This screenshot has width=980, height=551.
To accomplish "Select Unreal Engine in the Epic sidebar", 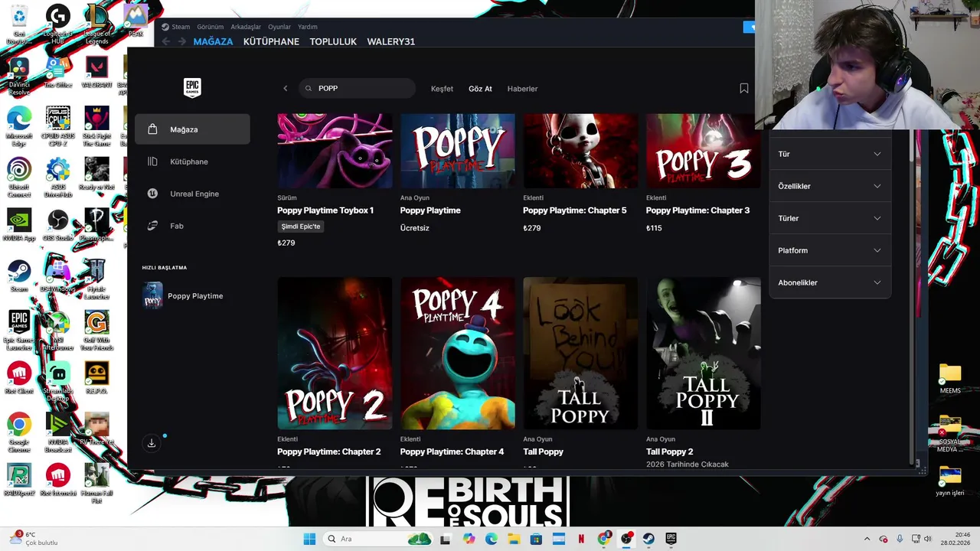I will 192,194.
